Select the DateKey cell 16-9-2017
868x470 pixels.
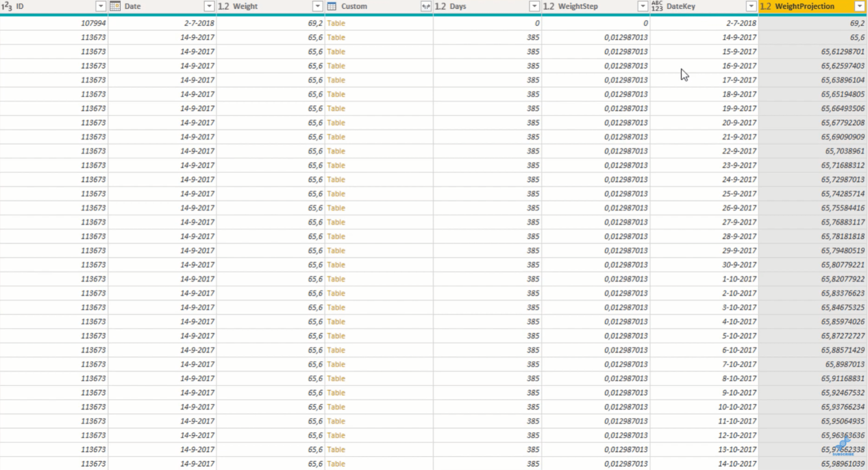tap(704, 66)
